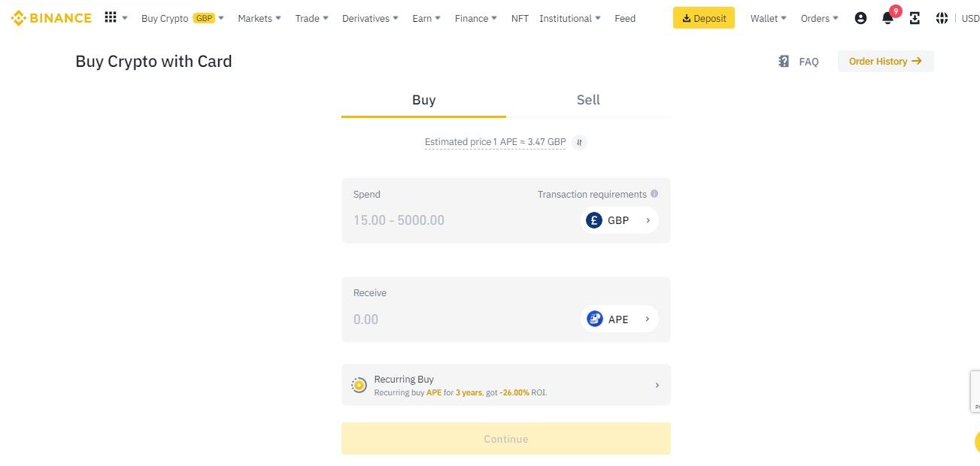Screen dimensions: 980x466
Task: Expand the APE coin selector
Action: pyautogui.click(x=619, y=319)
